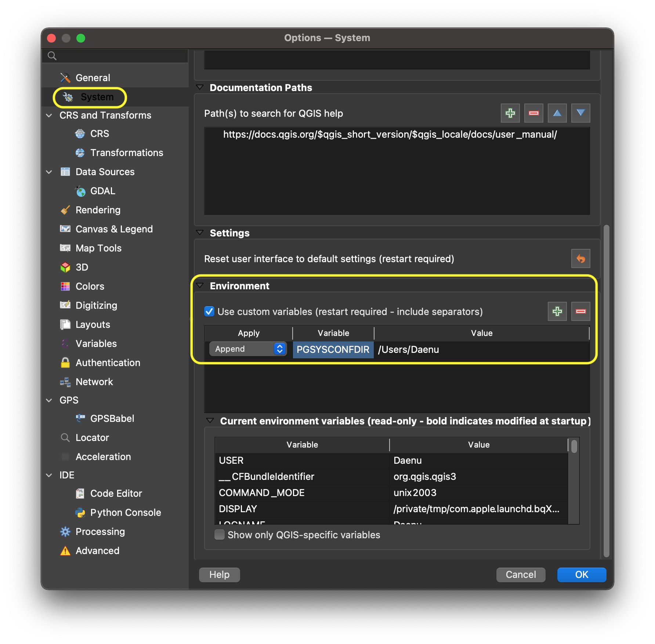This screenshot has width=655, height=644.
Task: Click the main options panel scrollbar
Action: click(x=606, y=391)
